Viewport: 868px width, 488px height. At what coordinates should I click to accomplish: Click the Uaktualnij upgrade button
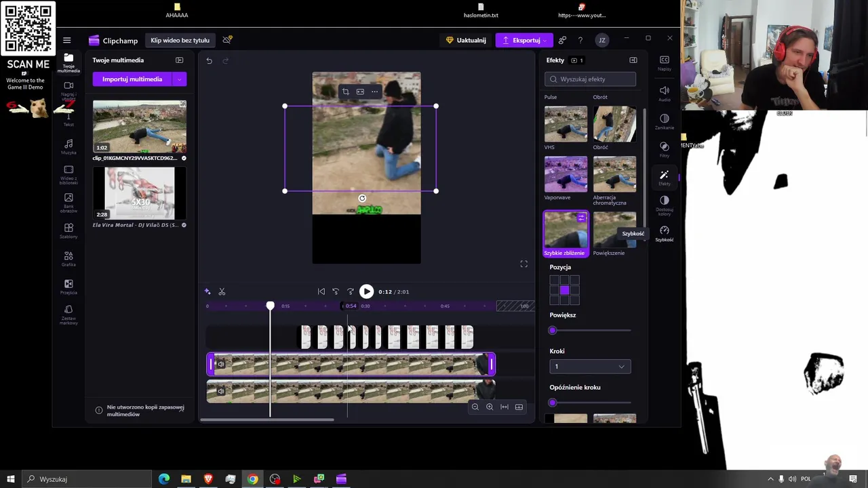tap(465, 40)
